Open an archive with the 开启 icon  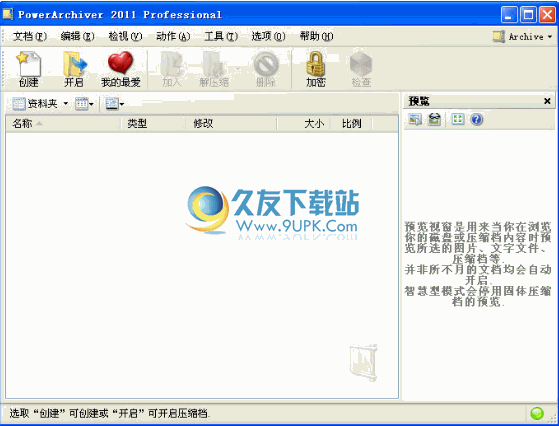pos(74,69)
